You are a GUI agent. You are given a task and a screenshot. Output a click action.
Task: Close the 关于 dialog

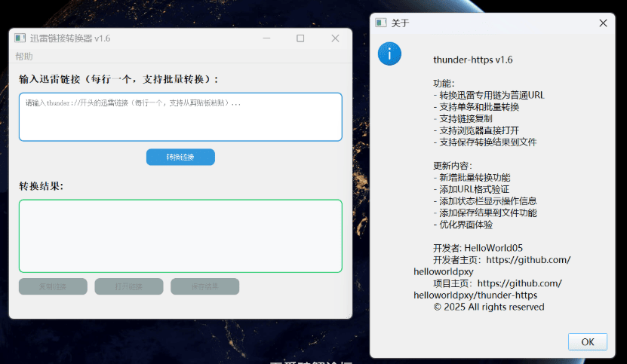point(603,23)
